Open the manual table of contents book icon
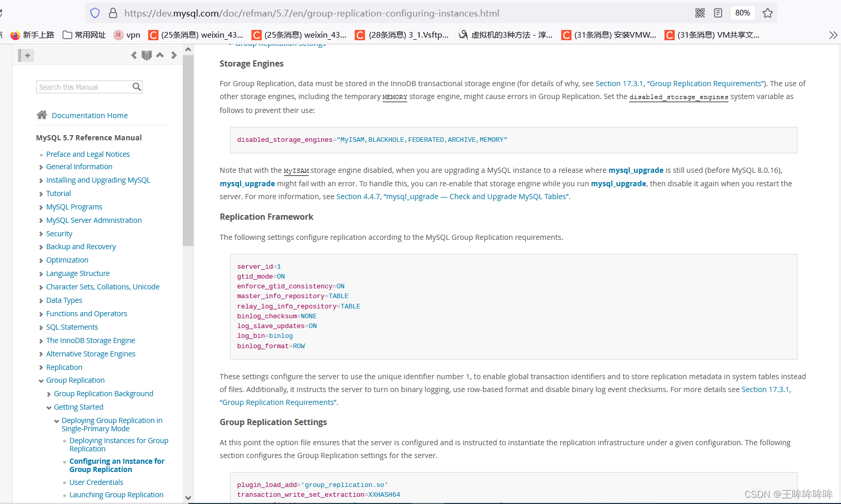The height and width of the screenshot is (504, 841). [147, 55]
